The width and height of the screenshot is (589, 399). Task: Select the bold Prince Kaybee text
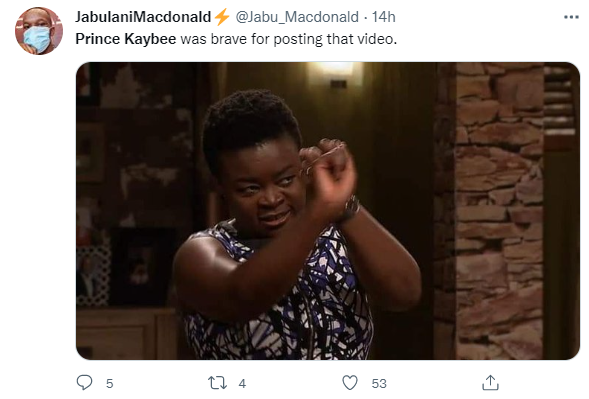click(126, 39)
